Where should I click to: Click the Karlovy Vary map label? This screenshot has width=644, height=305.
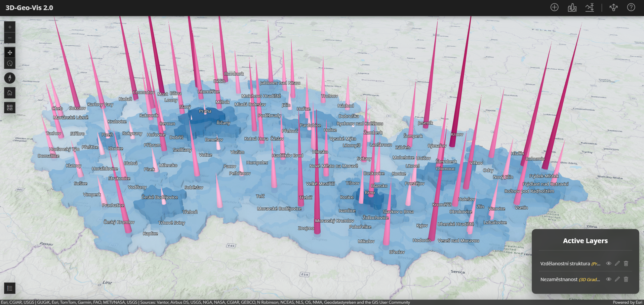(x=100, y=105)
